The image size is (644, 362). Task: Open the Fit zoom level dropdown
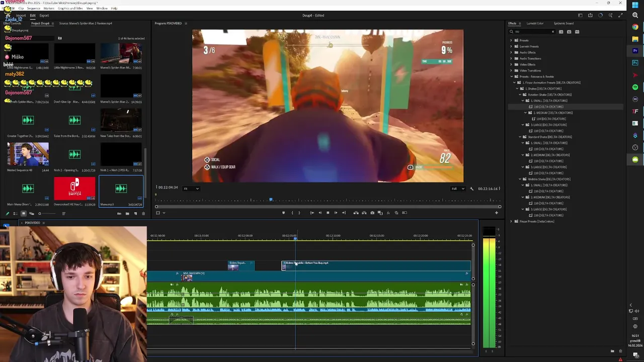191,189
